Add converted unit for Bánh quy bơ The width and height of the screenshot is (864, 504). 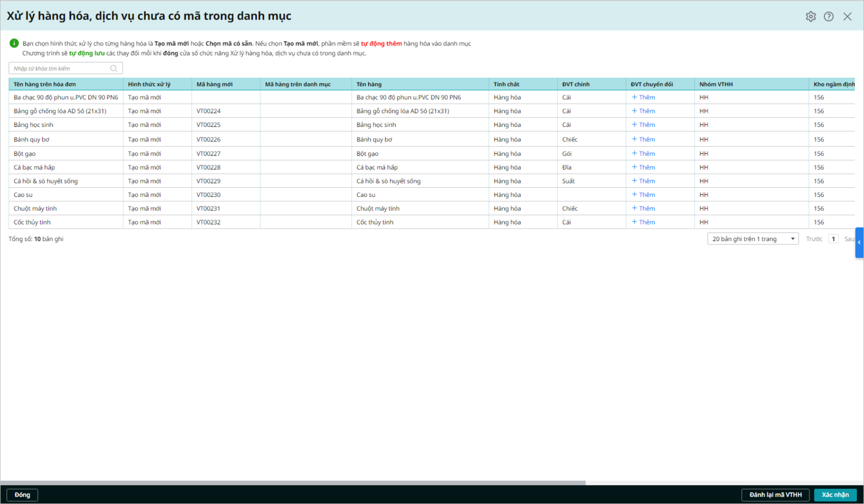643,139
